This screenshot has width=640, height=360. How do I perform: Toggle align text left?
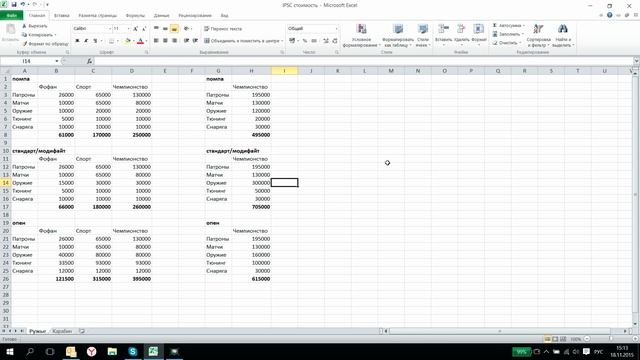(156, 40)
